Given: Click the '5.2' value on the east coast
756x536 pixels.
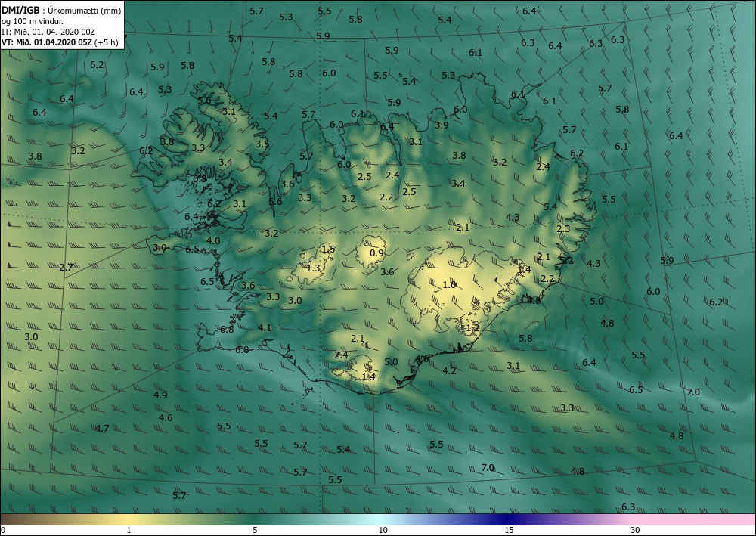Looking at the screenshot, I should click(x=566, y=260).
